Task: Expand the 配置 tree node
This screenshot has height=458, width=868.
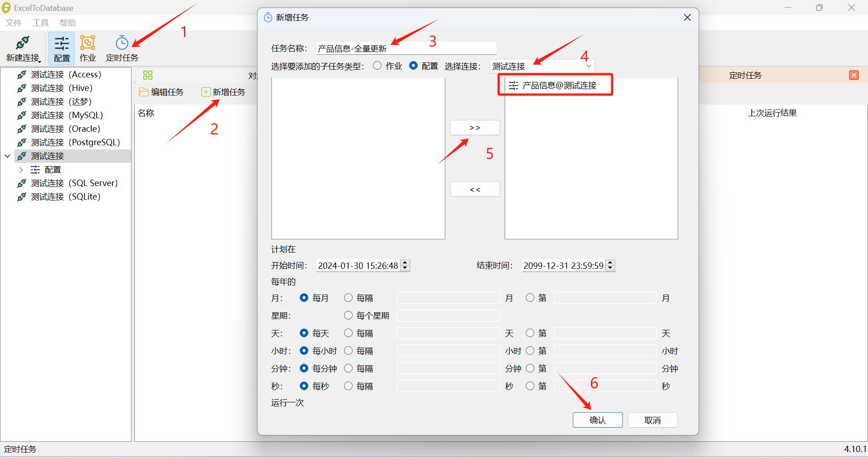Action: [x=21, y=170]
